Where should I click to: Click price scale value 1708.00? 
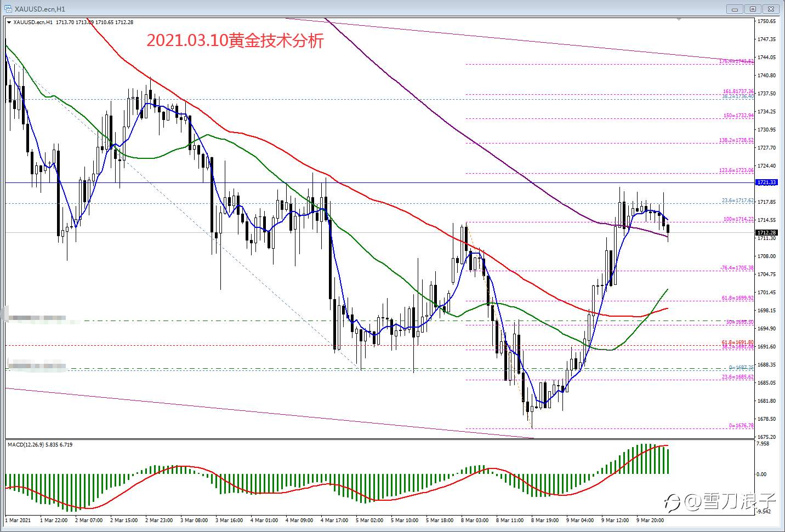766,256
